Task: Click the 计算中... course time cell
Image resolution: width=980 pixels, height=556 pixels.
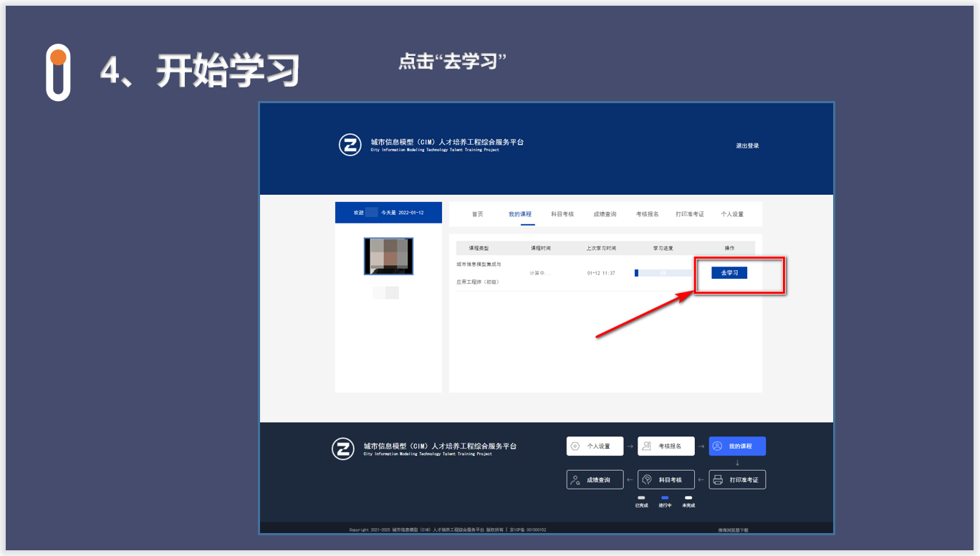Action: tap(540, 273)
